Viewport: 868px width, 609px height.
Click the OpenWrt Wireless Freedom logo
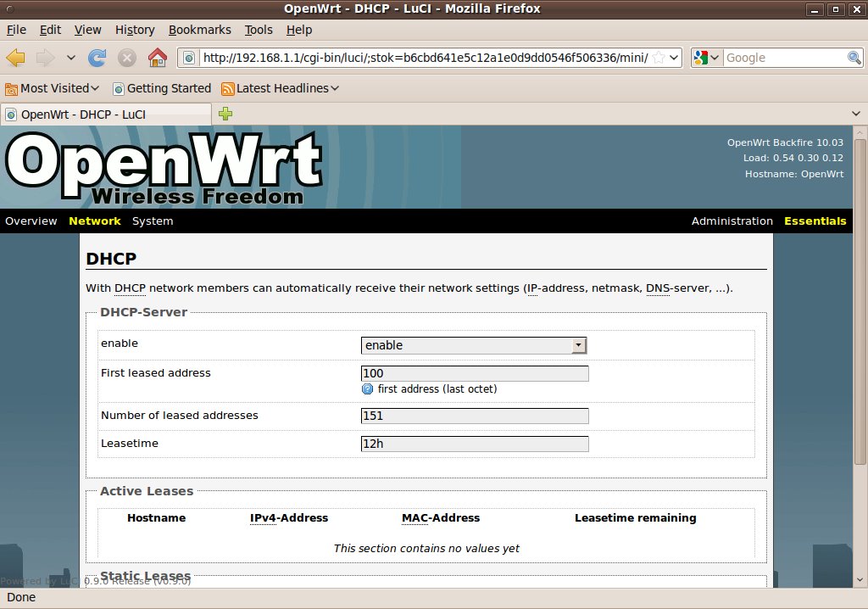[164, 169]
